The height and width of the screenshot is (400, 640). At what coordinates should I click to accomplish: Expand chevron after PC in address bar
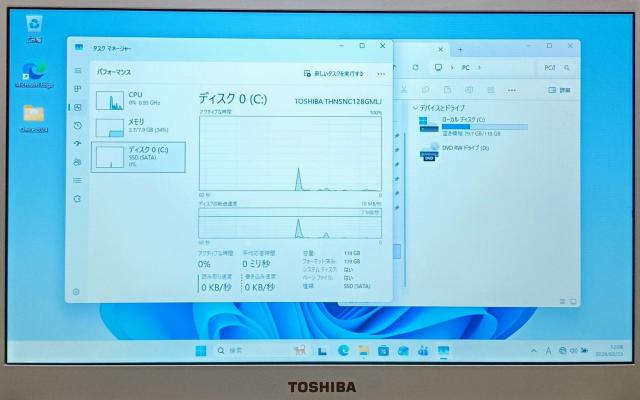pyautogui.click(x=479, y=68)
